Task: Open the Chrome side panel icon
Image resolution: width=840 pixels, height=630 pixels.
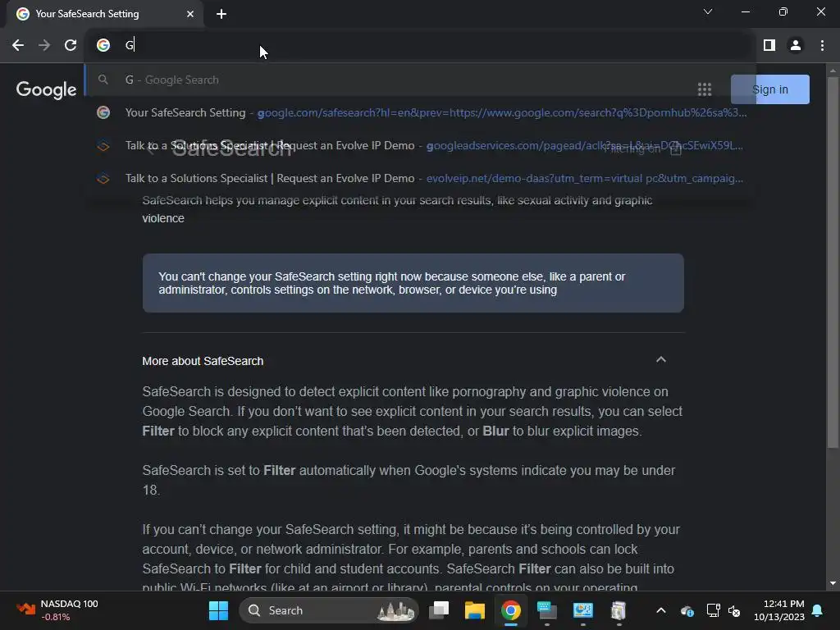Action: pyautogui.click(x=769, y=46)
